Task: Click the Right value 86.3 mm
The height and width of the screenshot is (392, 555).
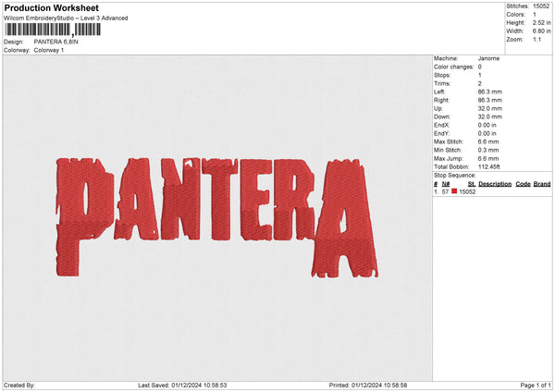Action: tap(490, 100)
